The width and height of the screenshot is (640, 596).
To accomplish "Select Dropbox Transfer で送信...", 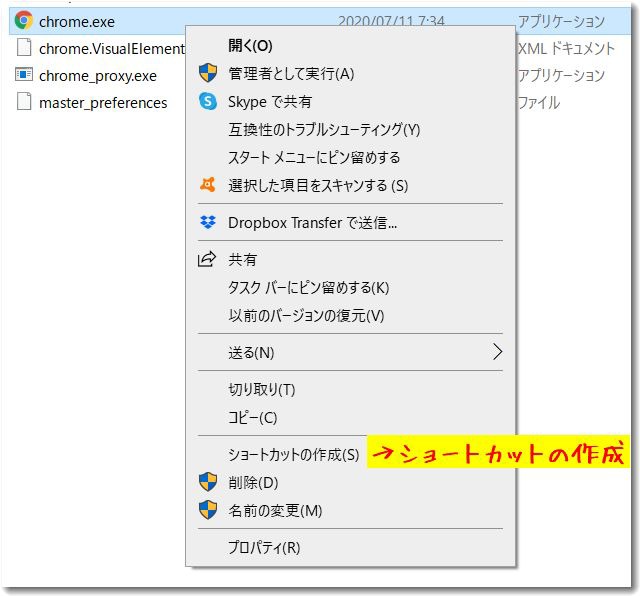I will [x=313, y=222].
